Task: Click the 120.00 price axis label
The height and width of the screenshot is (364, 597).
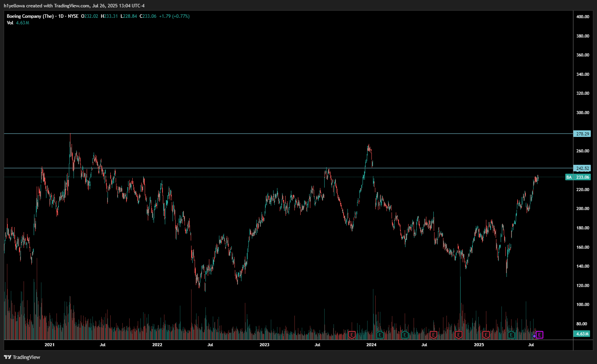Action: click(583, 285)
